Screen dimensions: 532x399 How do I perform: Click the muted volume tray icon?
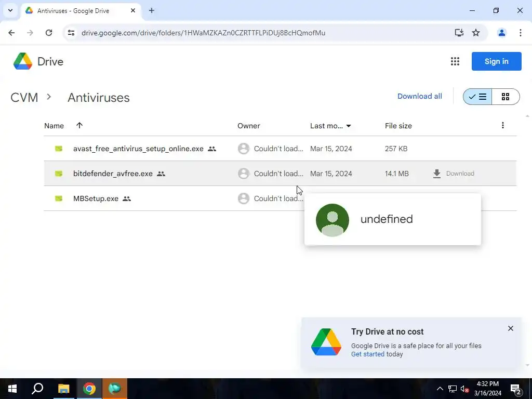[465, 389]
